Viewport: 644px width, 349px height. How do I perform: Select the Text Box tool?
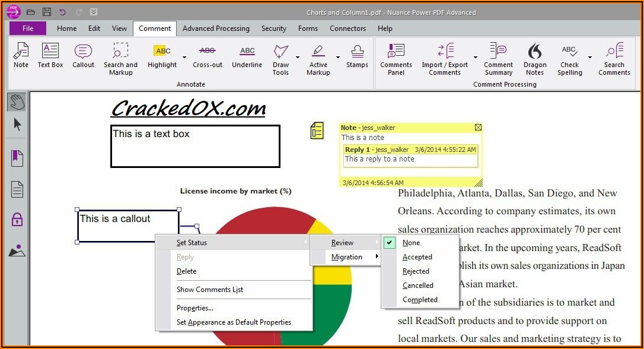click(x=50, y=58)
